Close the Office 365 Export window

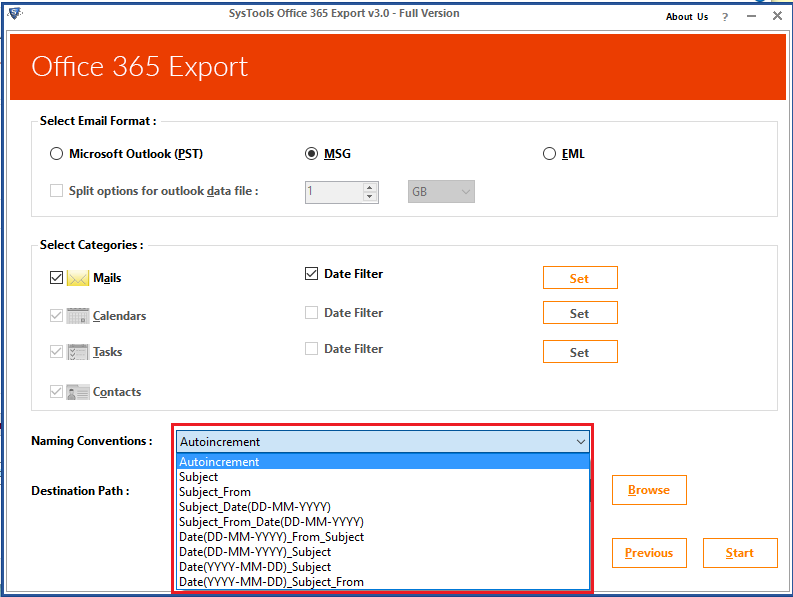tap(778, 16)
